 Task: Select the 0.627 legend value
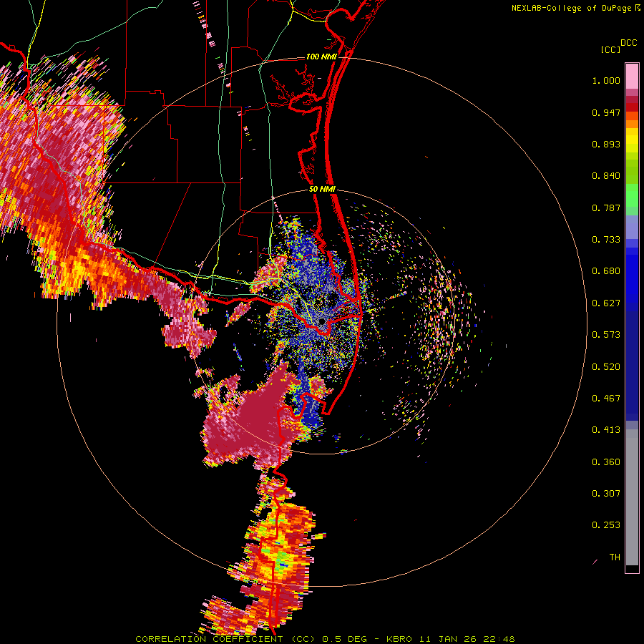click(606, 303)
